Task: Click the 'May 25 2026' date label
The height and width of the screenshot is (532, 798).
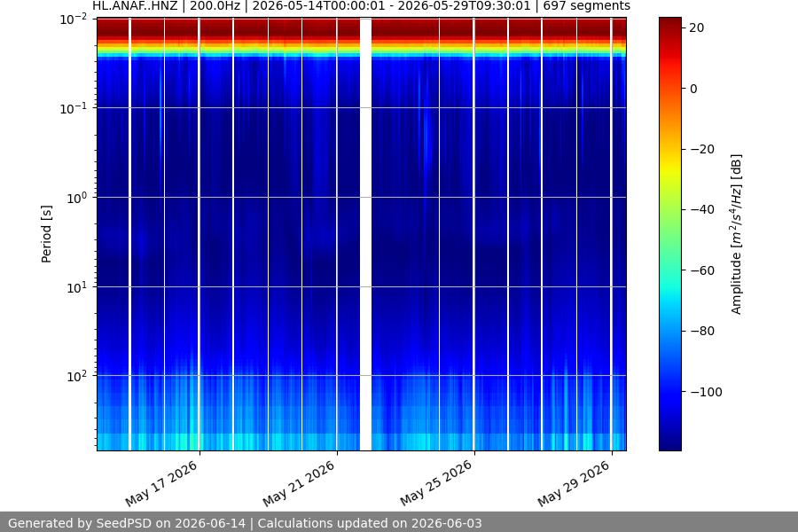Action: click(436, 483)
